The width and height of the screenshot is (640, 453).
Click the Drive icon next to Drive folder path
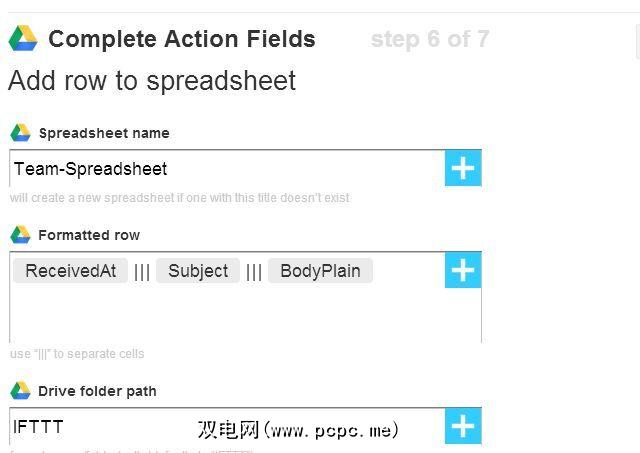pyautogui.click(x=20, y=391)
